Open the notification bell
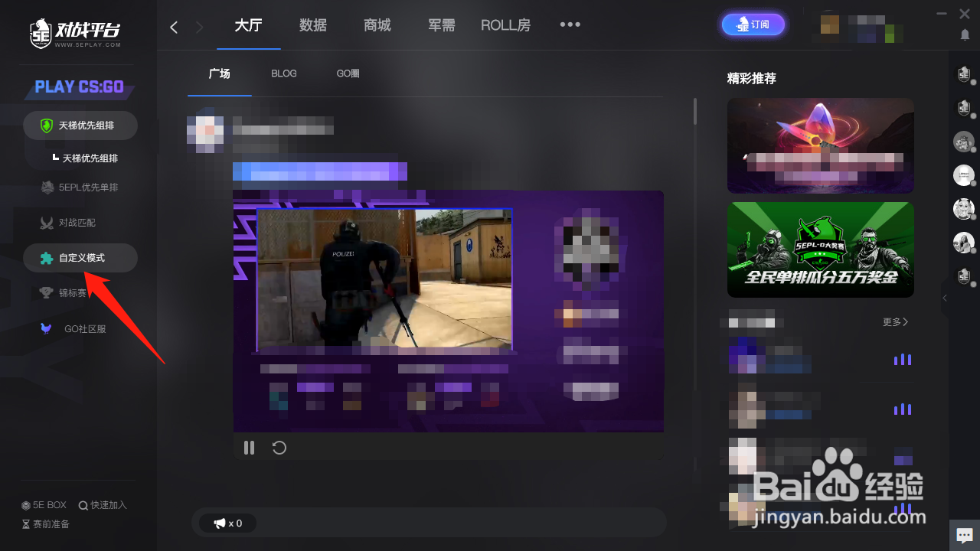The width and height of the screenshot is (980, 551). (x=965, y=35)
